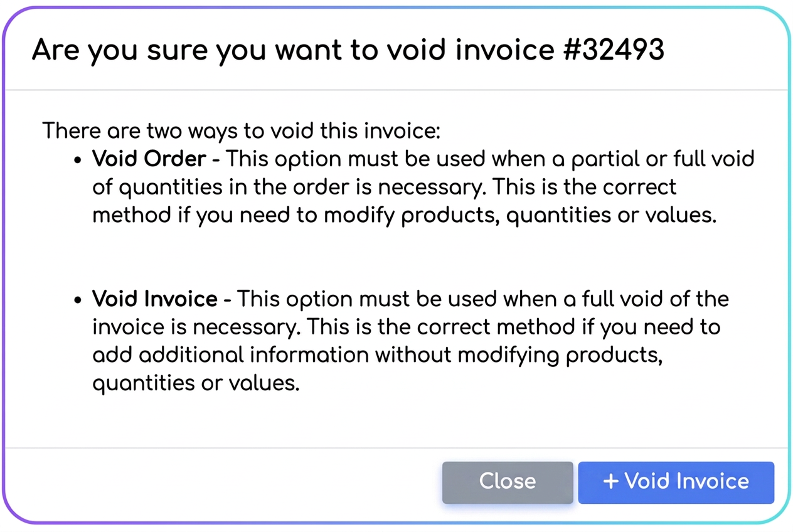Click the bold "Void Invoice" option label in list
Viewport: 793px width, 532px height.
tap(155, 299)
